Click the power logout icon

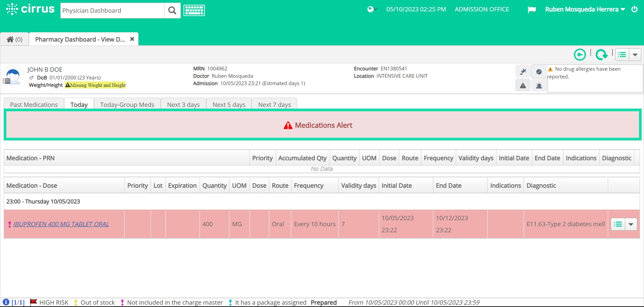[x=635, y=9]
